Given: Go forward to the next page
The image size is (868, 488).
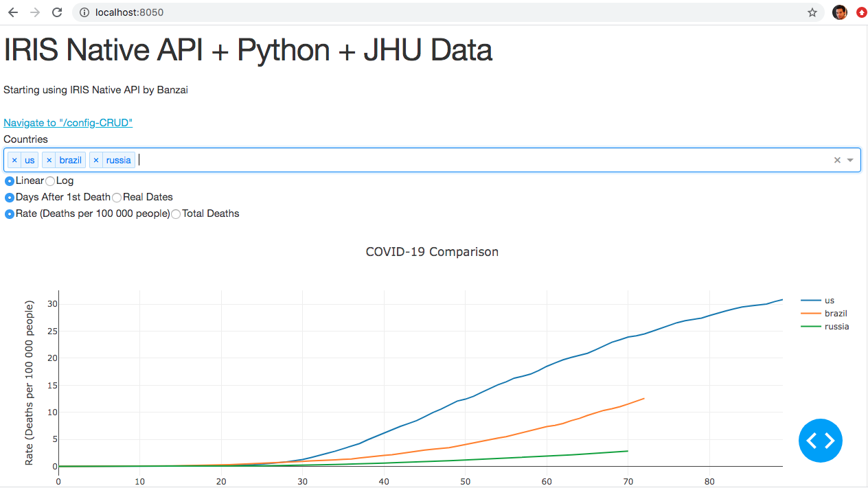Looking at the screenshot, I should click(x=35, y=12).
